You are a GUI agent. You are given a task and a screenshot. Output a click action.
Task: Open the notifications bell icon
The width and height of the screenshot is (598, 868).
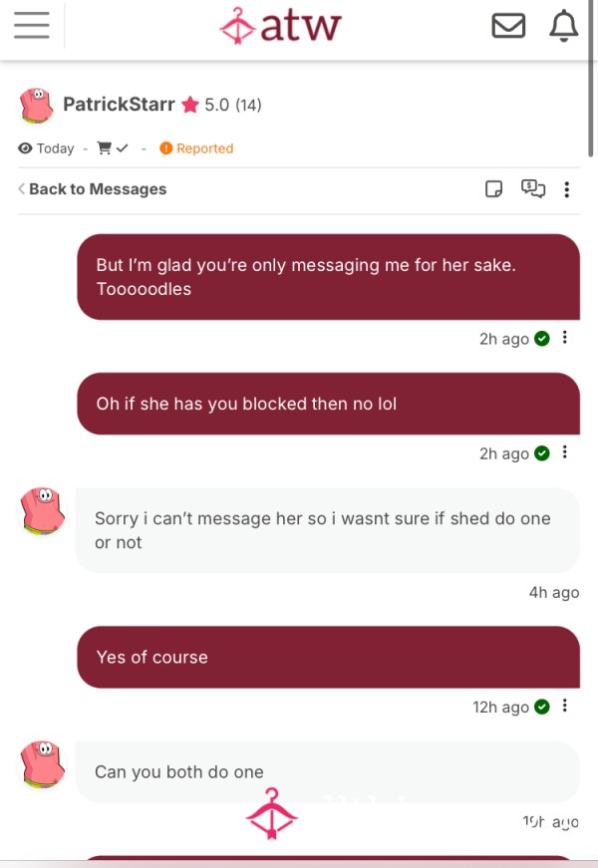[x=564, y=26]
